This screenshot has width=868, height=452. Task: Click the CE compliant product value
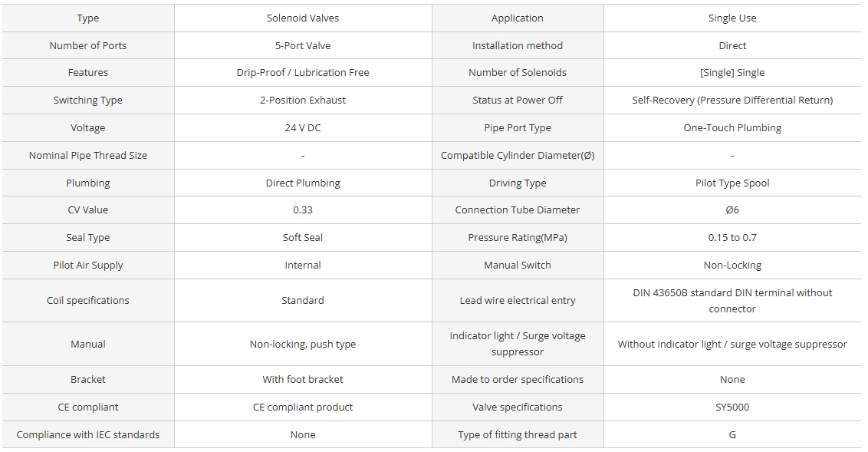[303, 407]
